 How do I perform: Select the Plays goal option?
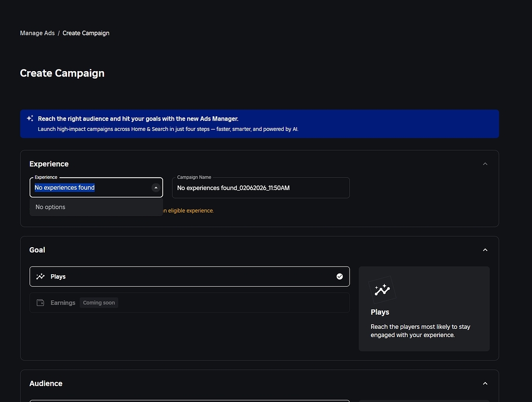point(189,276)
